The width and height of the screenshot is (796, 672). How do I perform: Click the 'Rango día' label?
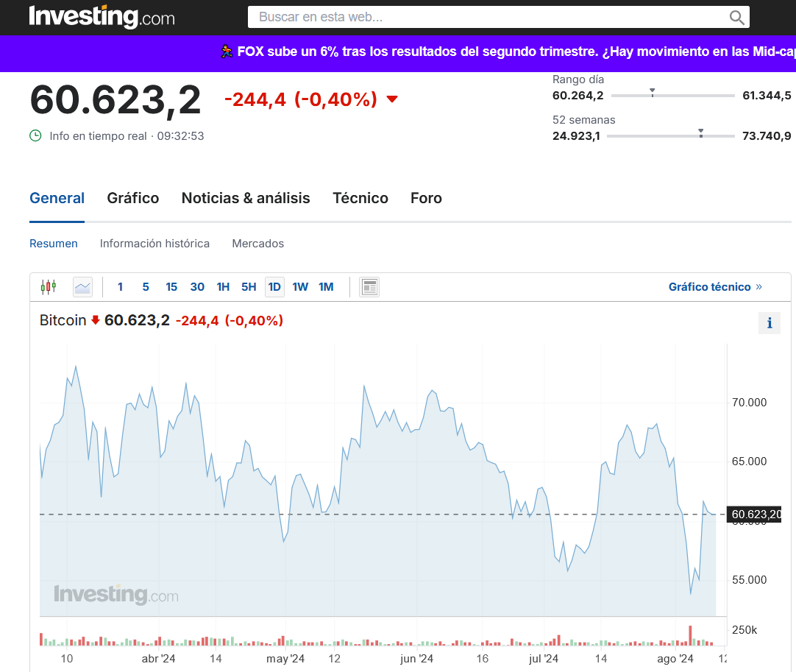(578, 79)
